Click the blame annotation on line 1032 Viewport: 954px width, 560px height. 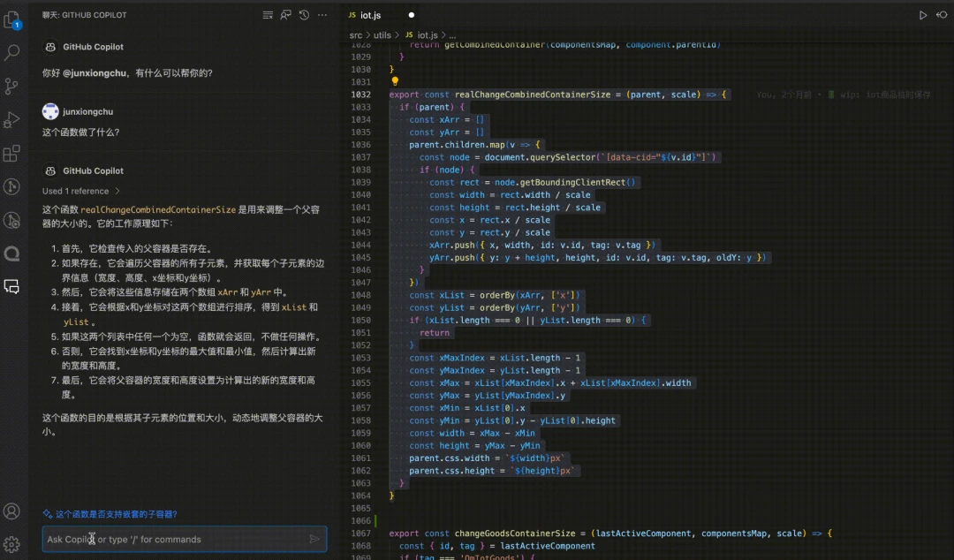(x=844, y=95)
